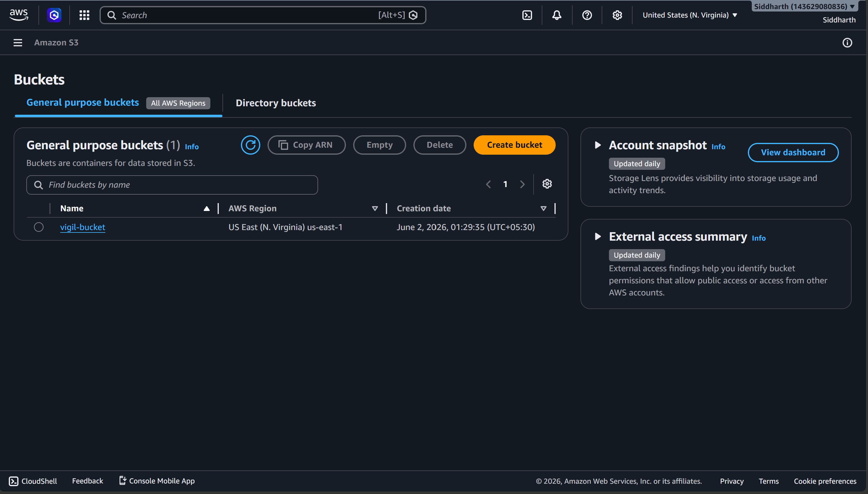868x494 pixels.
Task: Sort buckets by Name column arrow
Action: coord(206,208)
